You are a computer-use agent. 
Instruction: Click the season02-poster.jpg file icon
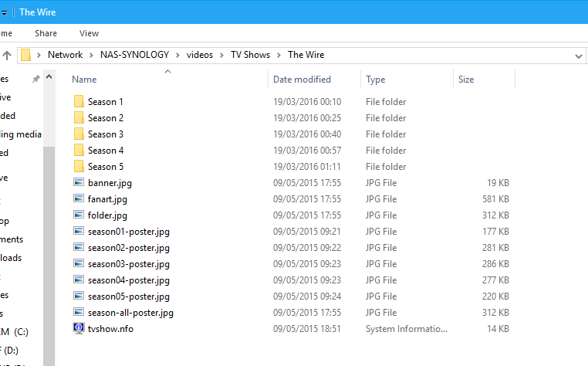coord(79,247)
